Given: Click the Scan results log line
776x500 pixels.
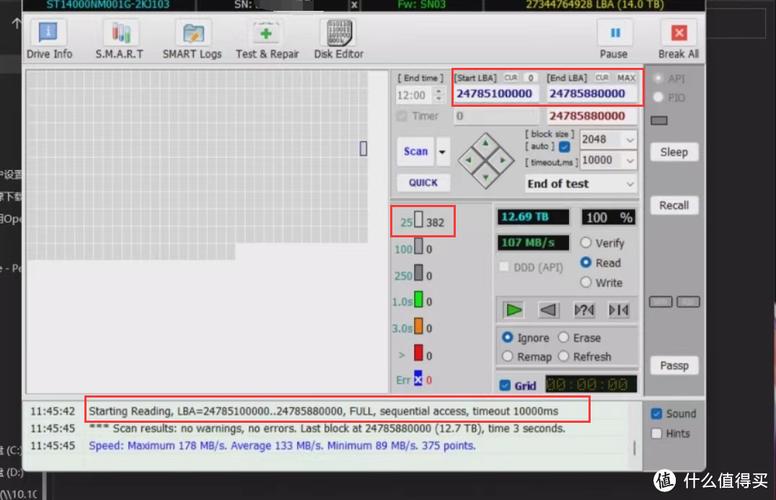Looking at the screenshot, I should [x=327, y=429].
